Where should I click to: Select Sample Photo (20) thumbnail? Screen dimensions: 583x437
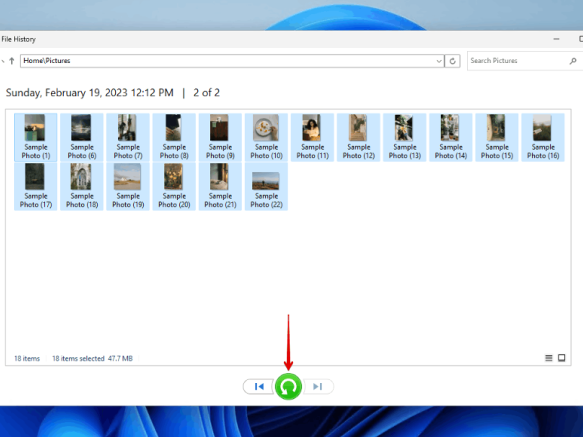click(x=174, y=186)
